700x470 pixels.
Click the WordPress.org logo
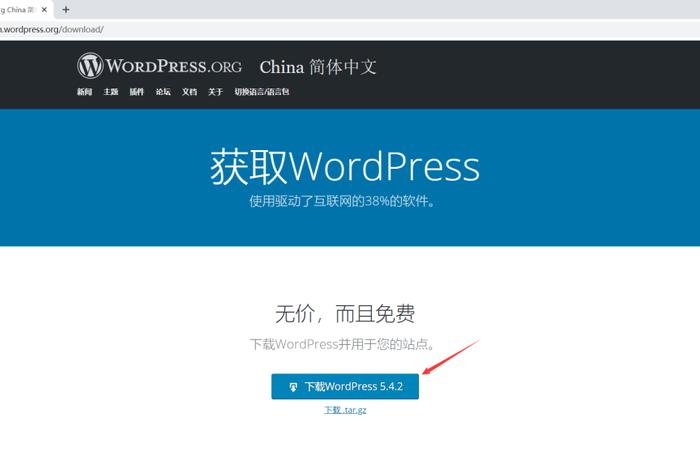tap(159, 66)
